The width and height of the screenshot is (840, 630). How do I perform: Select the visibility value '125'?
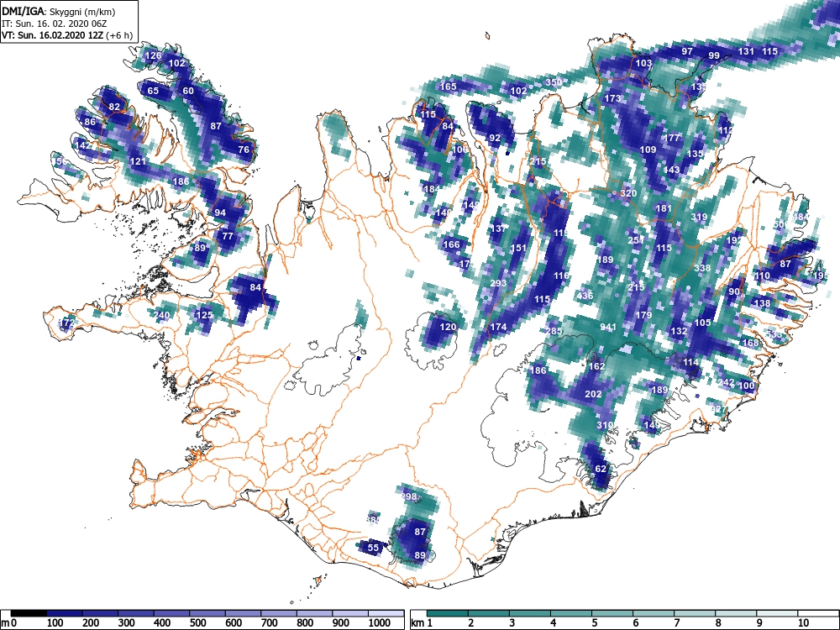(205, 314)
